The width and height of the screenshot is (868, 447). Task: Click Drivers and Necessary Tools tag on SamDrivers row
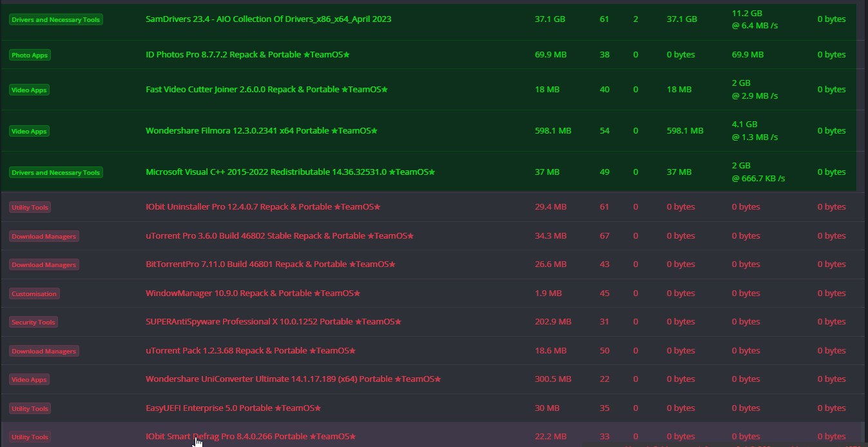pyautogui.click(x=56, y=20)
